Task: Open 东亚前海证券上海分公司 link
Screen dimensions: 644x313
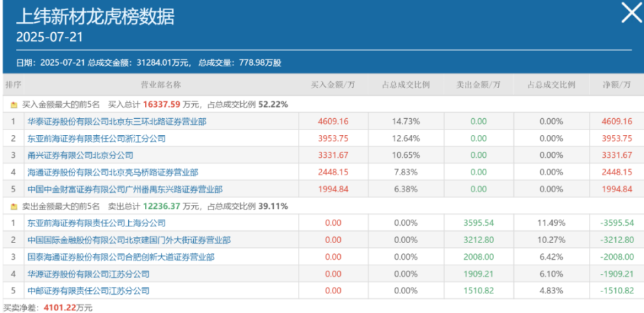Action: click(97, 224)
